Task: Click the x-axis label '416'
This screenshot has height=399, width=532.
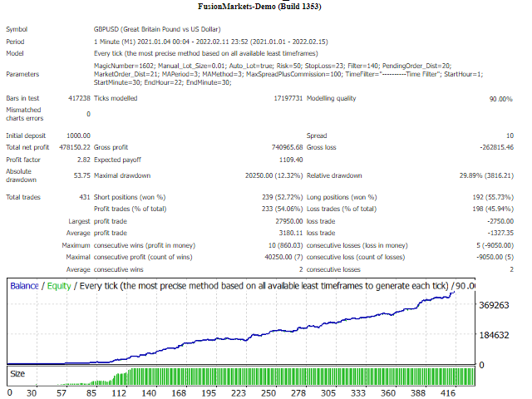Action: (448, 393)
